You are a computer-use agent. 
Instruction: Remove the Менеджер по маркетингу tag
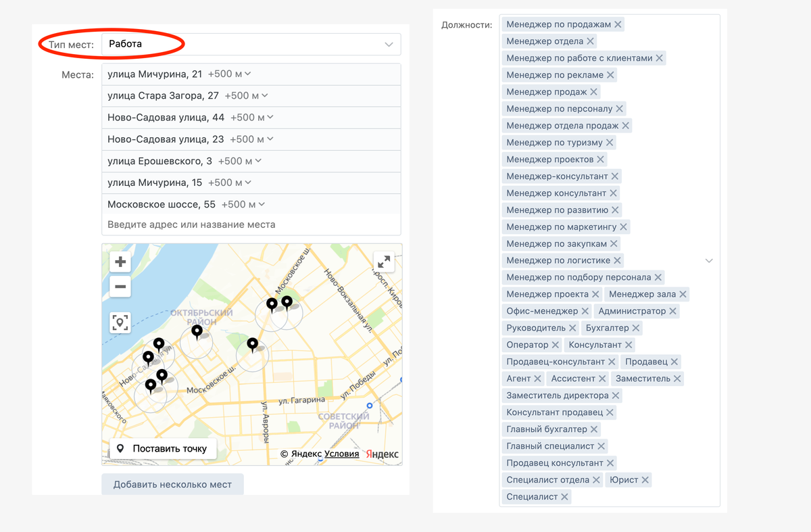[623, 227]
